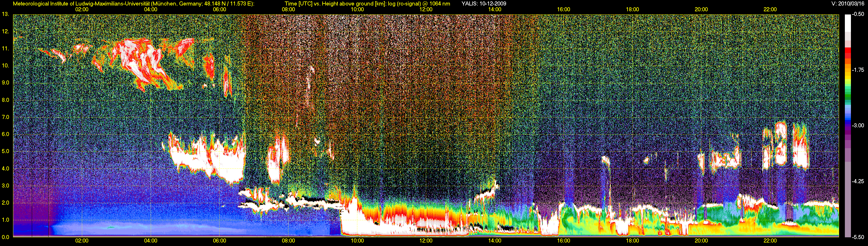
Task: Pick the 2.0 height axis label
Action: pos(5,203)
